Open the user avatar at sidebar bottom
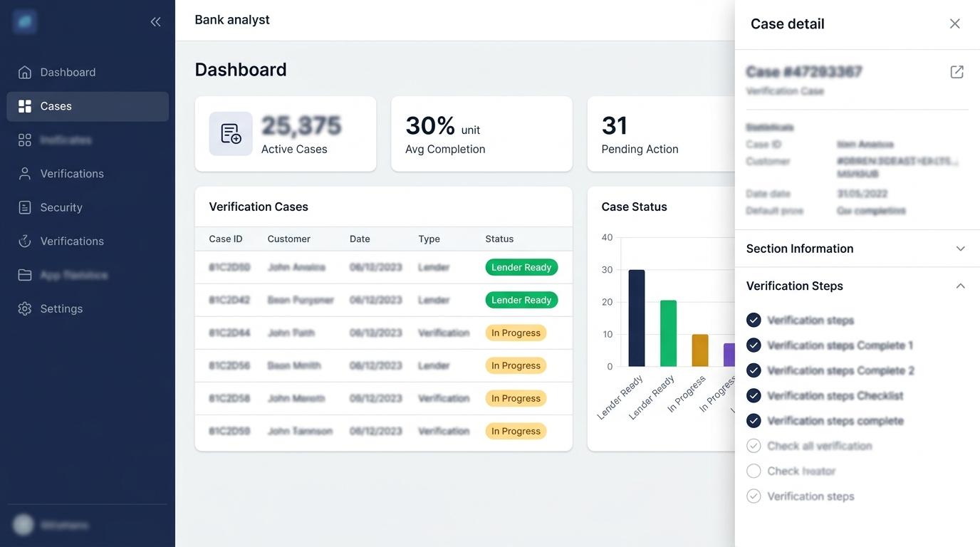The image size is (980, 547). coord(24,525)
